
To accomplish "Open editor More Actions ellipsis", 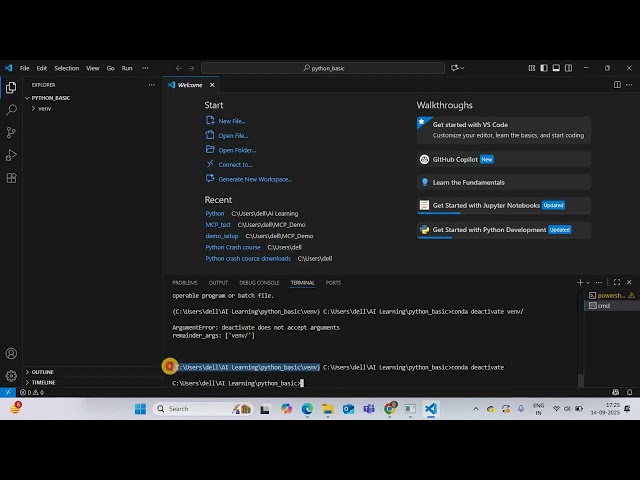I will tap(629, 84).
